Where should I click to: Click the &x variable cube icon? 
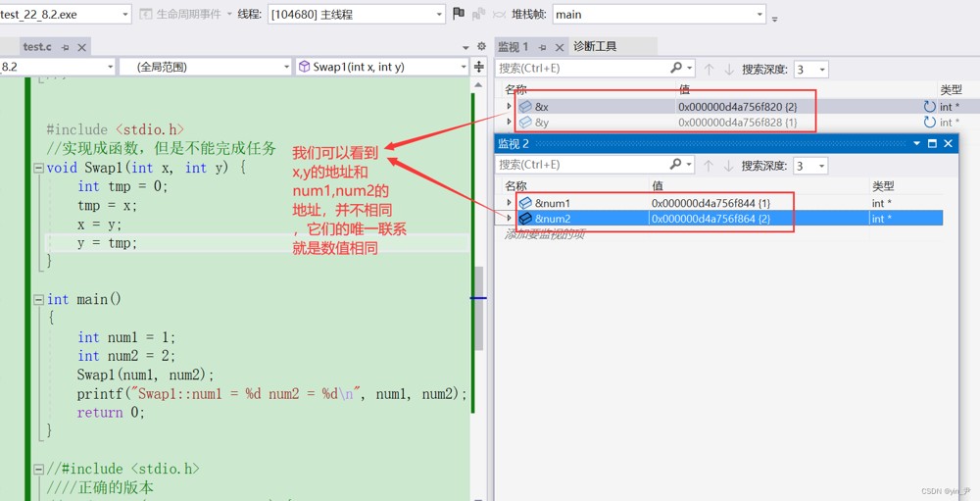click(x=525, y=107)
